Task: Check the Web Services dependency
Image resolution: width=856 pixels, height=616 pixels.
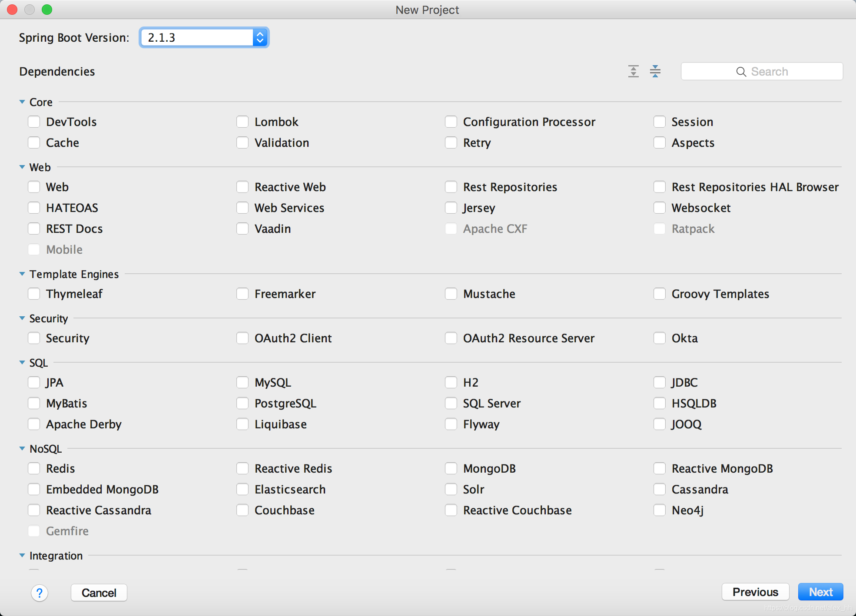Action: point(242,208)
